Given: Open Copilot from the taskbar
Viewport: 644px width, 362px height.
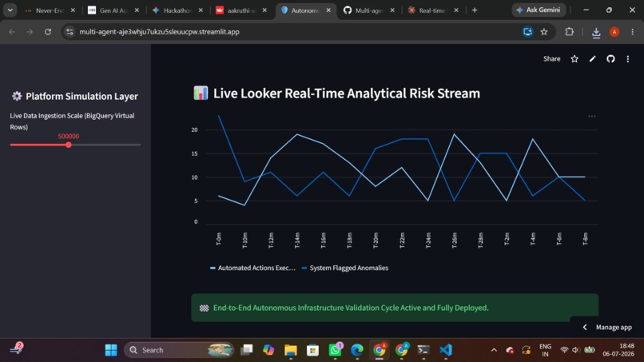Looking at the screenshot, I should tap(268, 350).
